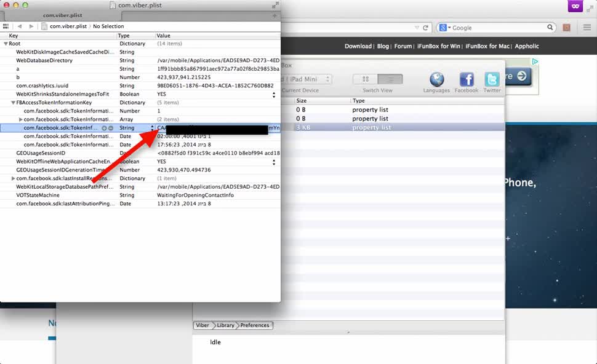Select the com.viber.plist tab
This screenshot has width=597, height=364.
[x=62, y=15]
